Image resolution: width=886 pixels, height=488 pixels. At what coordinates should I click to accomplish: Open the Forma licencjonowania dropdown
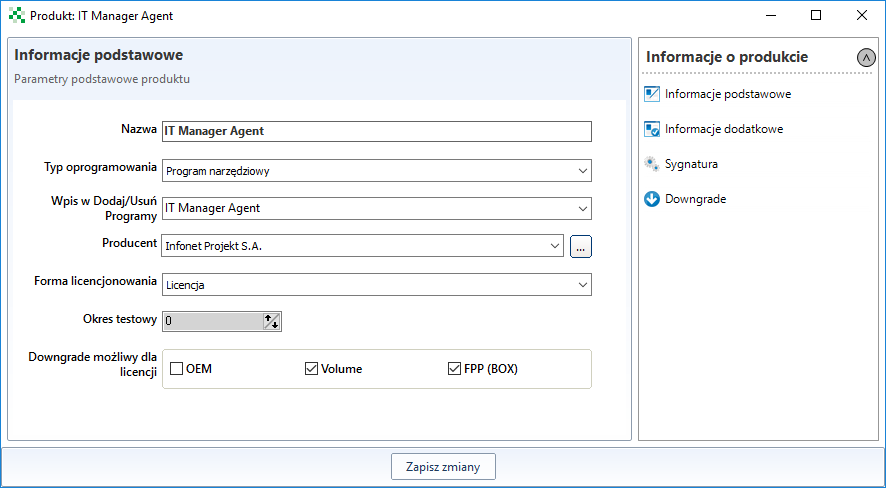point(583,285)
